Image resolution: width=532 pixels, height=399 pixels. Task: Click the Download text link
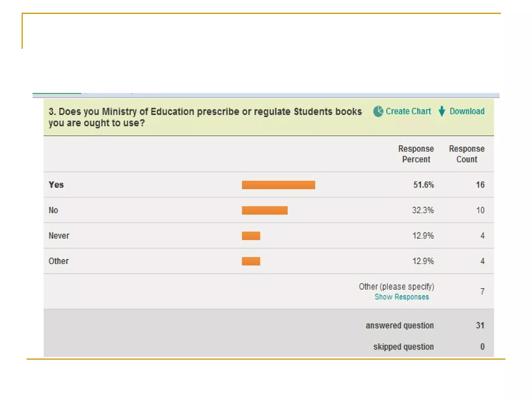pyautogui.click(x=467, y=111)
